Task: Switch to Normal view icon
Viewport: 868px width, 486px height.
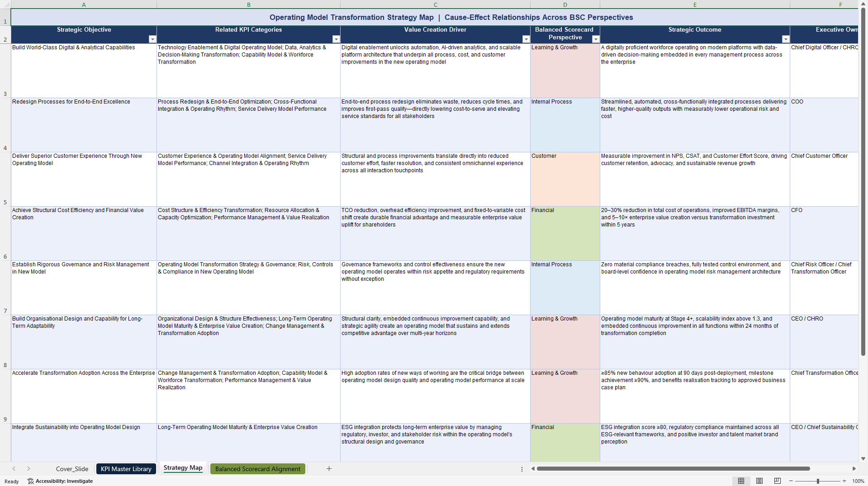Action: point(741,481)
